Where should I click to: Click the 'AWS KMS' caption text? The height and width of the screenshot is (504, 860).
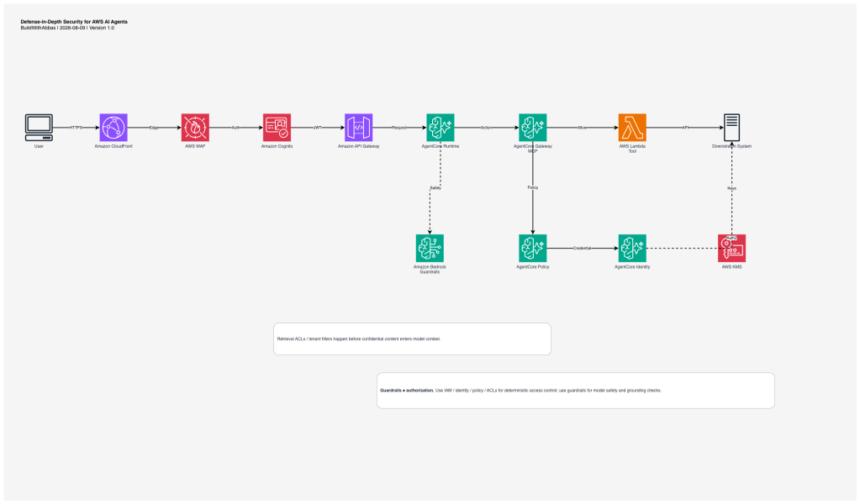pyautogui.click(x=731, y=267)
